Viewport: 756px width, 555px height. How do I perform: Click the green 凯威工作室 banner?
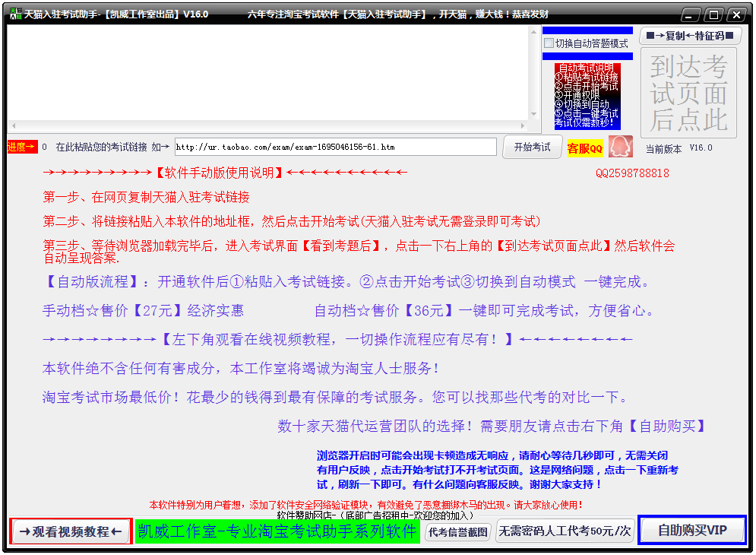pyautogui.click(x=277, y=531)
